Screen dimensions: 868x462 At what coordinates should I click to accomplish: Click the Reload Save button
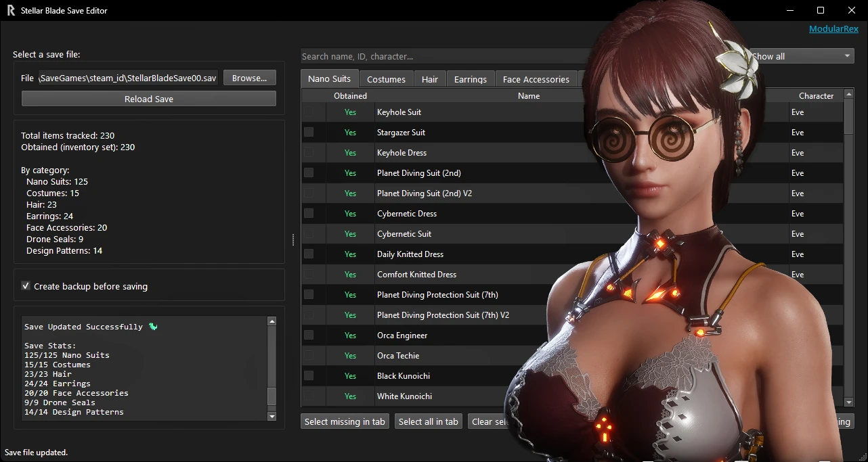pos(149,99)
